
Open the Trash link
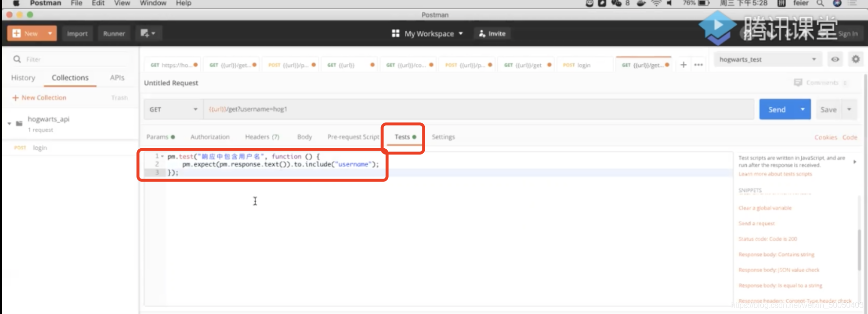pyautogui.click(x=119, y=98)
